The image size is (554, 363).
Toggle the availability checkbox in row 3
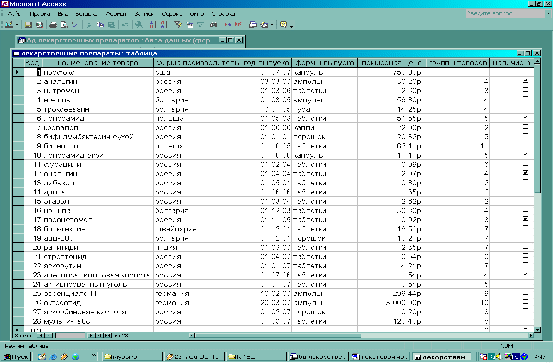pos(525,91)
